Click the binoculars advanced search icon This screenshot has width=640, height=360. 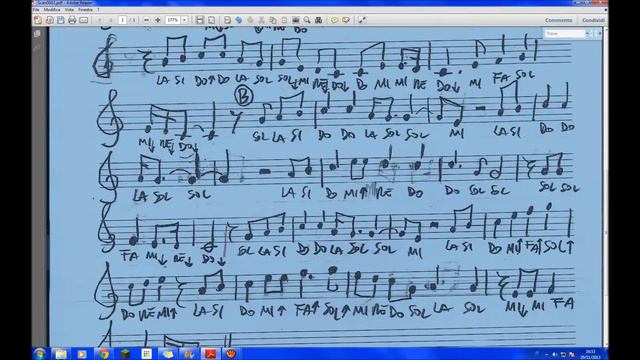pos(318,20)
